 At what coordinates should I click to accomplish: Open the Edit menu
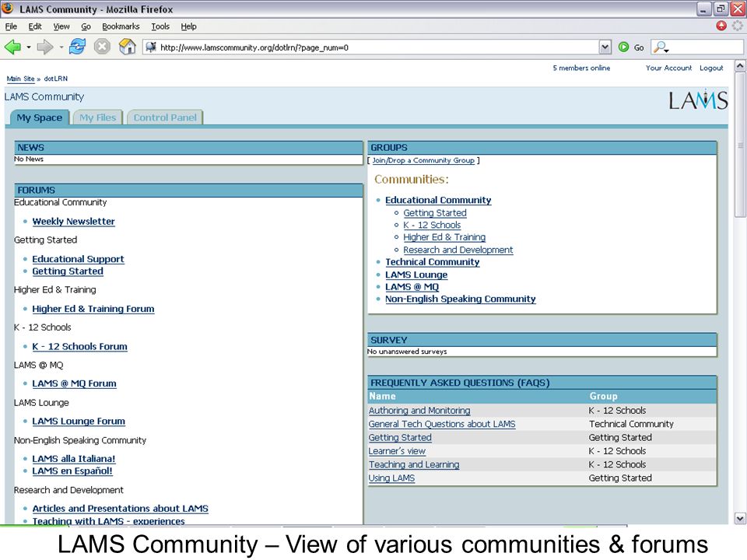tap(35, 26)
